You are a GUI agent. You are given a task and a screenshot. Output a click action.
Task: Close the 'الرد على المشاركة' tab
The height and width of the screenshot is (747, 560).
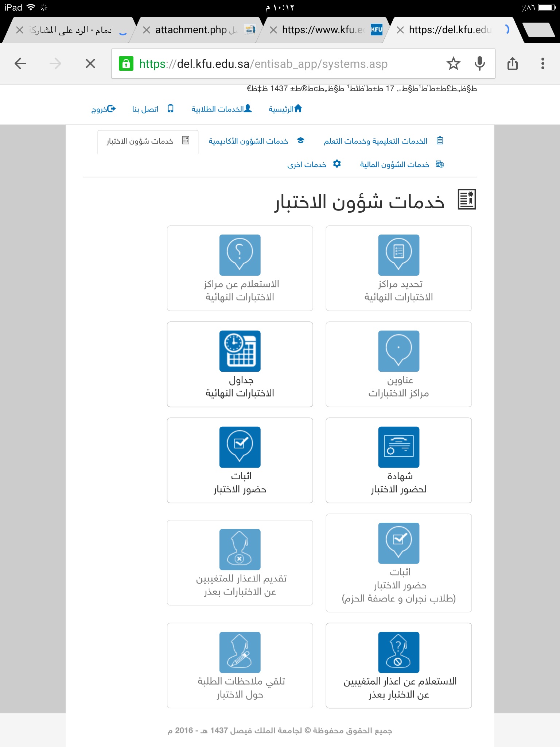pyautogui.click(x=20, y=30)
